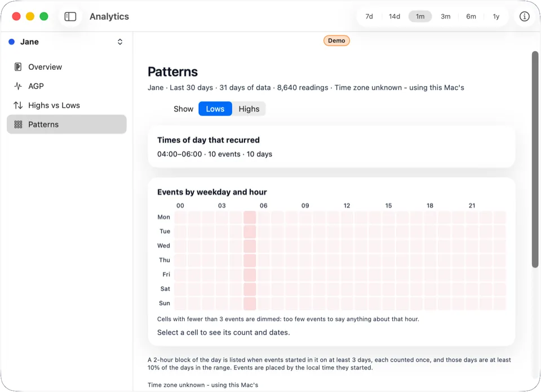Select the 1y time range
This screenshot has width=541, height=392.
[x=496, y=16]
